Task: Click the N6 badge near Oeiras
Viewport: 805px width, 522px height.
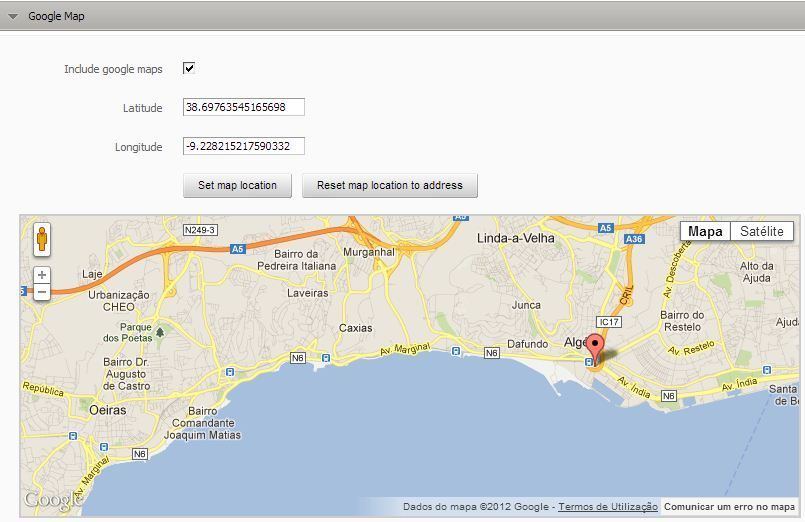Action: 140,454
